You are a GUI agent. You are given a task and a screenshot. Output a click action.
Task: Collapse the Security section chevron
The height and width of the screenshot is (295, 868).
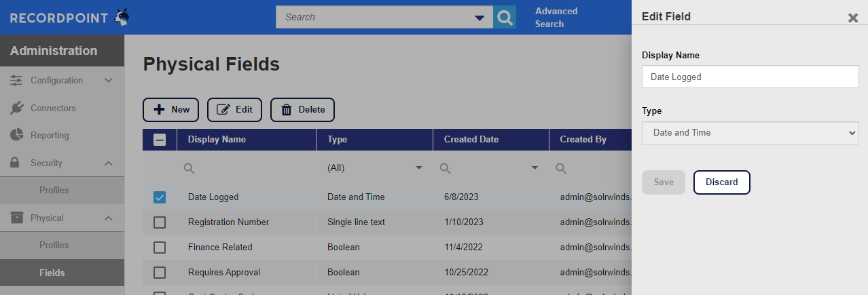click(108, 163)
